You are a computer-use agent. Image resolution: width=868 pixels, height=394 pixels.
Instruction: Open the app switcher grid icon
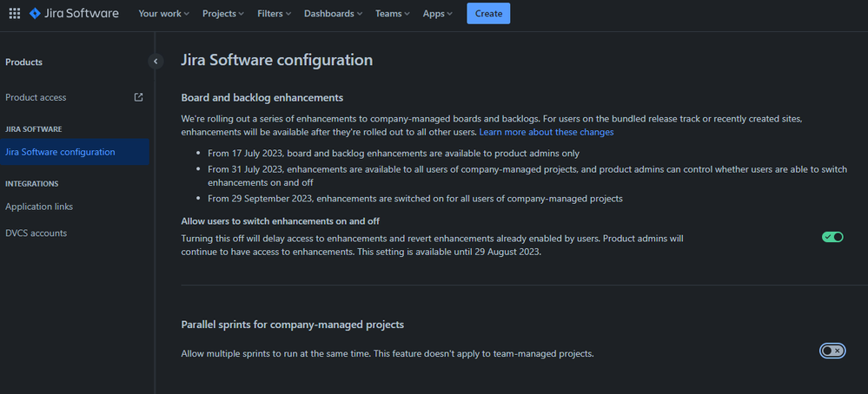point(14,14)
